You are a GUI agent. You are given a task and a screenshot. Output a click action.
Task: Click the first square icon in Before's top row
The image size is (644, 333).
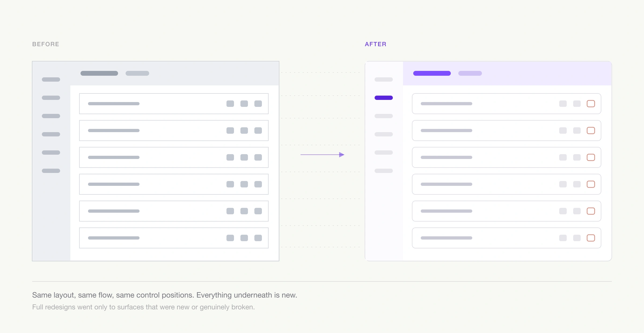pos(230,104)
